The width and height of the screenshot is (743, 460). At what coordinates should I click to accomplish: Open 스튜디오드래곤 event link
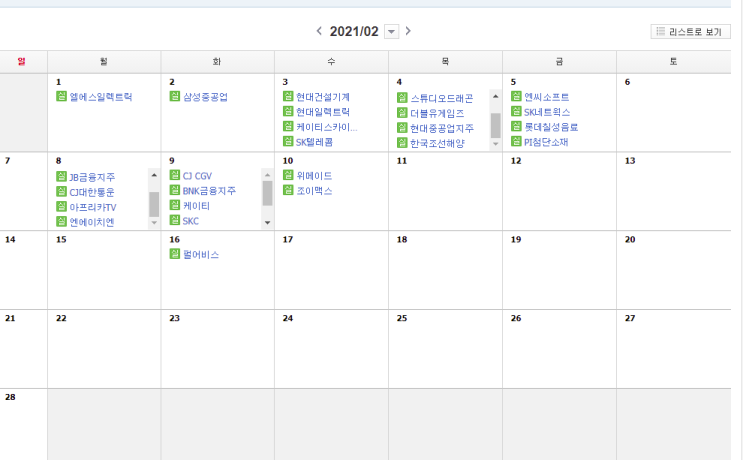coord(442,99)
